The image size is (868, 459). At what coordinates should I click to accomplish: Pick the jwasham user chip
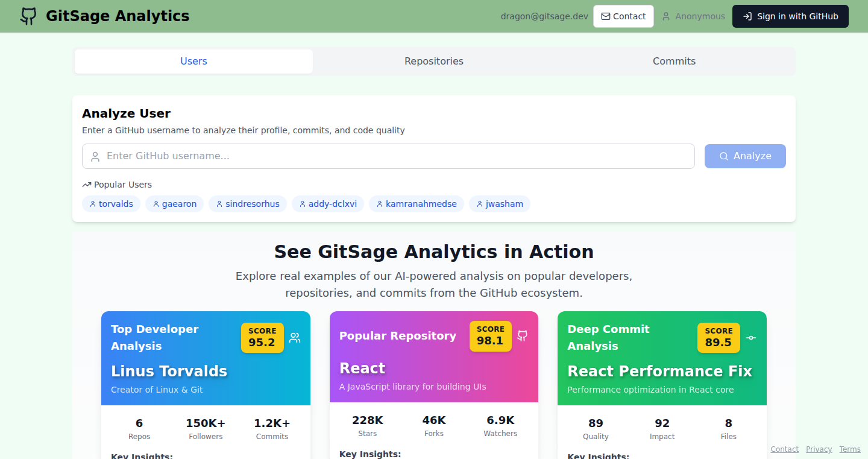point(500,204)
